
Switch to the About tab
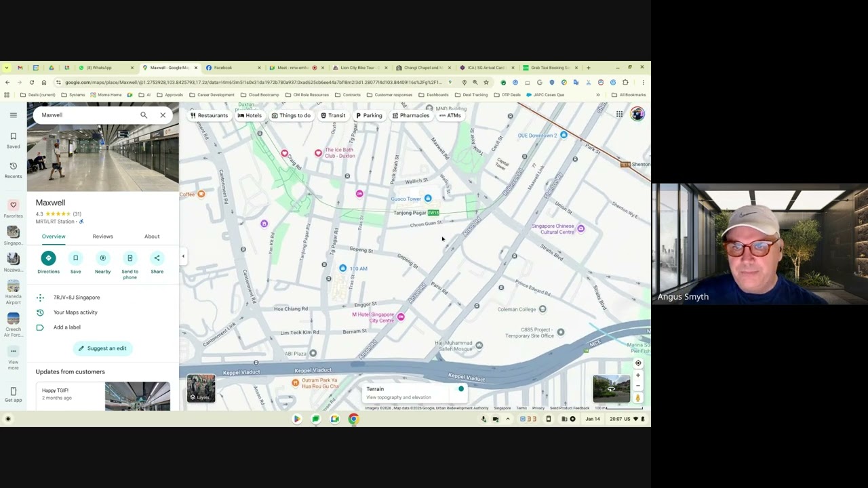(x=152, y=237)
